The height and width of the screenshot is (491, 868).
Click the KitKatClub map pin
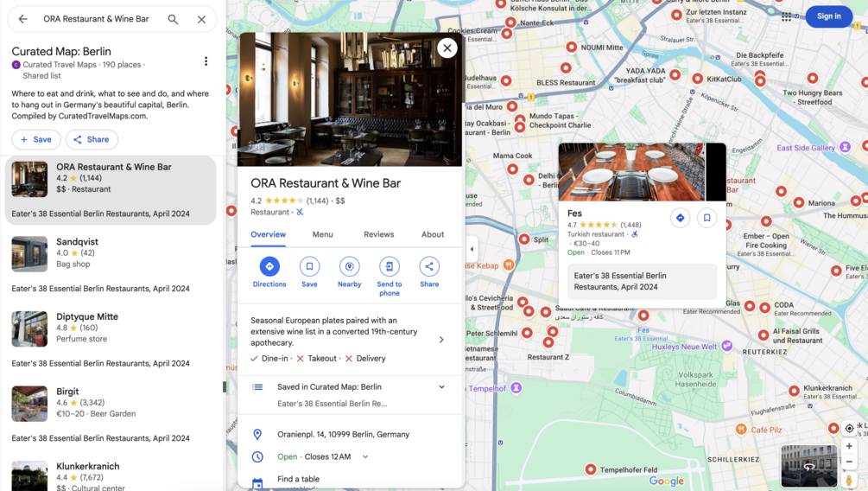[698, 80]
